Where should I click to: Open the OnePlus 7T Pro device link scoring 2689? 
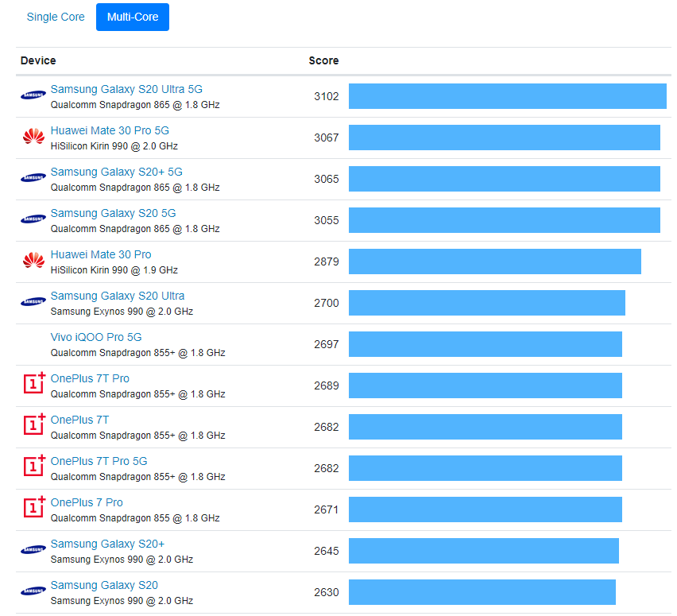point(90,378)
